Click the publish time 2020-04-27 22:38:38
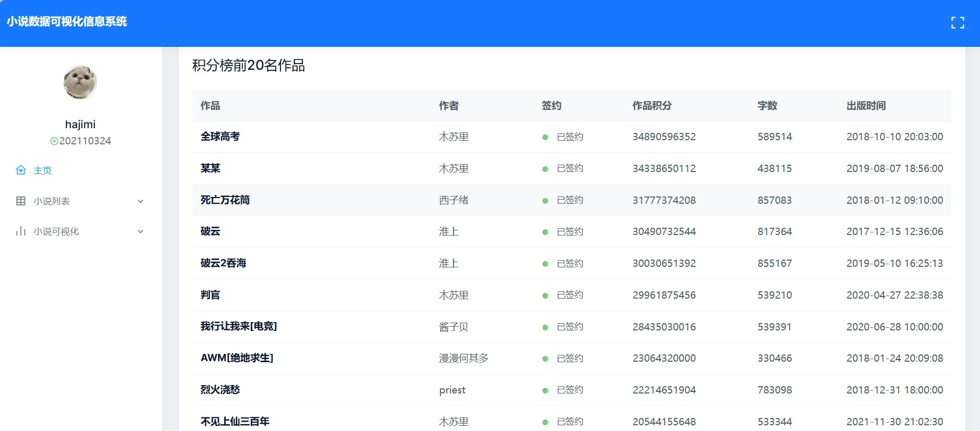Image resolution: width=980 pixels, height=431 pixels. (895, 295)
